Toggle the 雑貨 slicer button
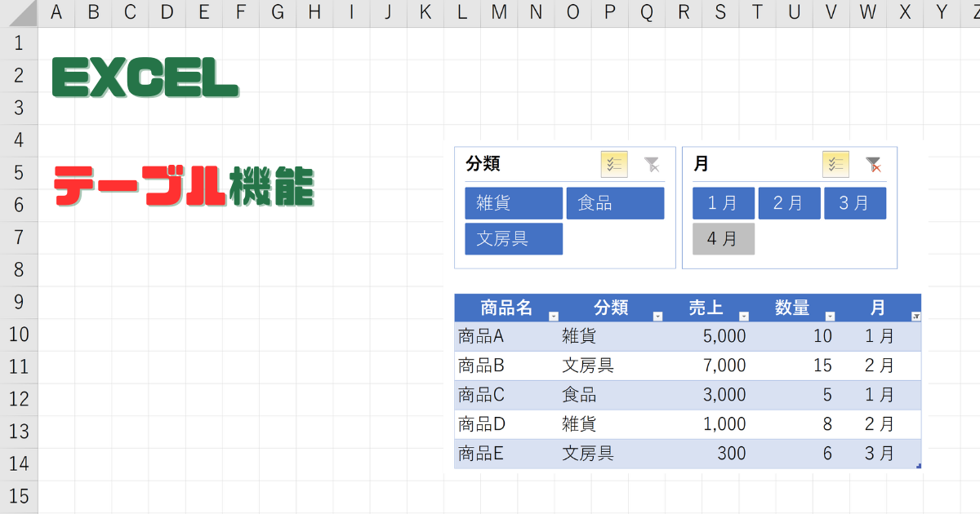This screenshot has height=514, width=980. point(514,203)
